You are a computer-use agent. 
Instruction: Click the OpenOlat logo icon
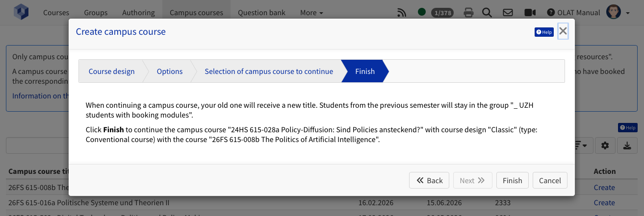[21, 12]
